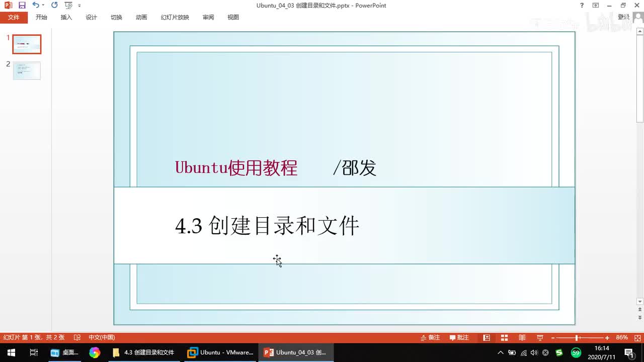
Task: Launch the colorful browser icon in taskbar
Action: coord(95,352)
